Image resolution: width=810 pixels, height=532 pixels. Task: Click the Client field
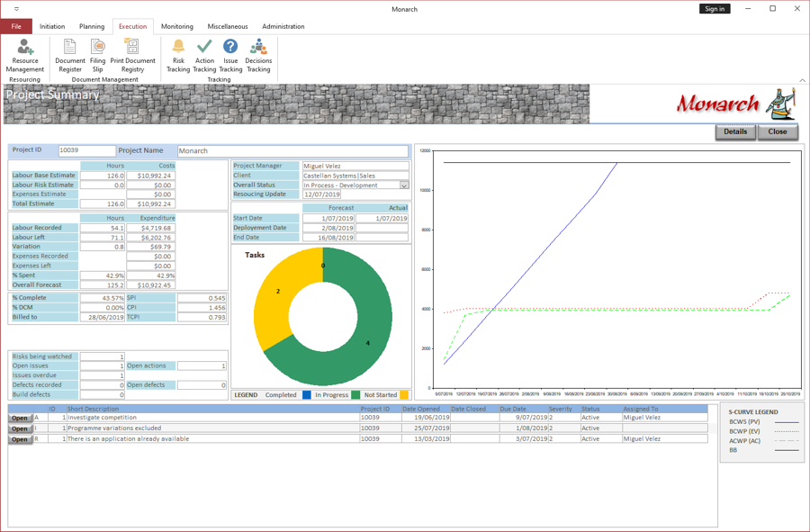pos(355,176)
